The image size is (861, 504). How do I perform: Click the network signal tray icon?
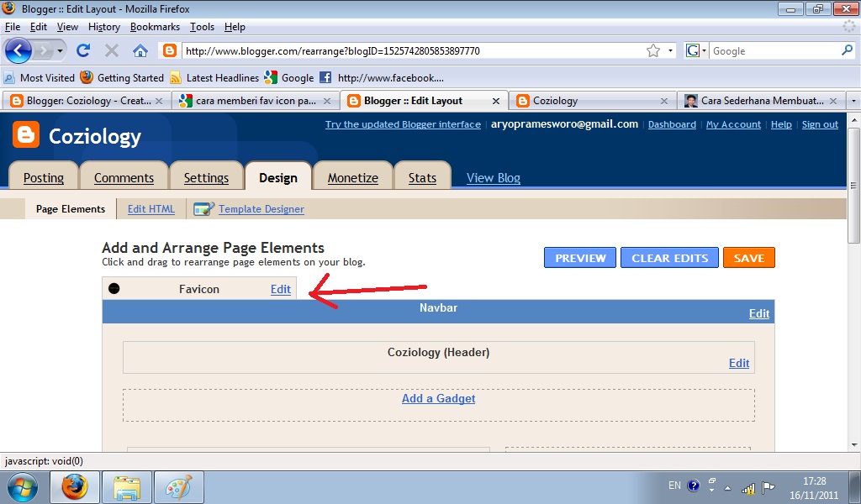coord(747,487)
